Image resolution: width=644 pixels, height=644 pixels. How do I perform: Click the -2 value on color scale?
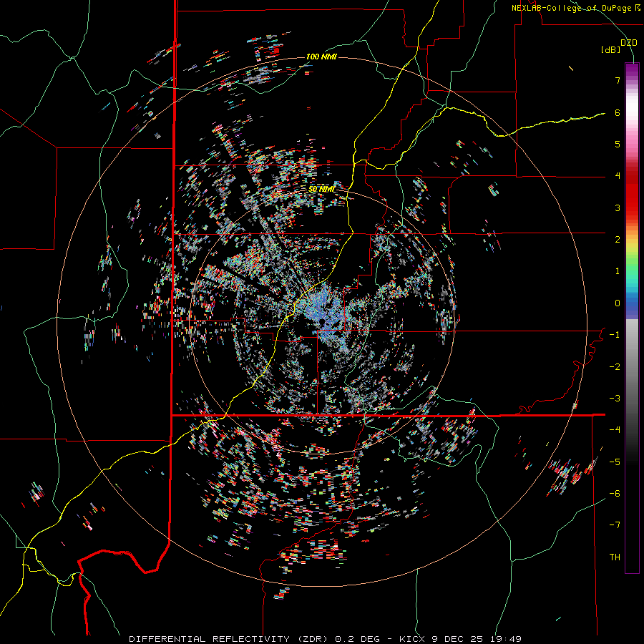pyautogui.click(x=615, y=367)
